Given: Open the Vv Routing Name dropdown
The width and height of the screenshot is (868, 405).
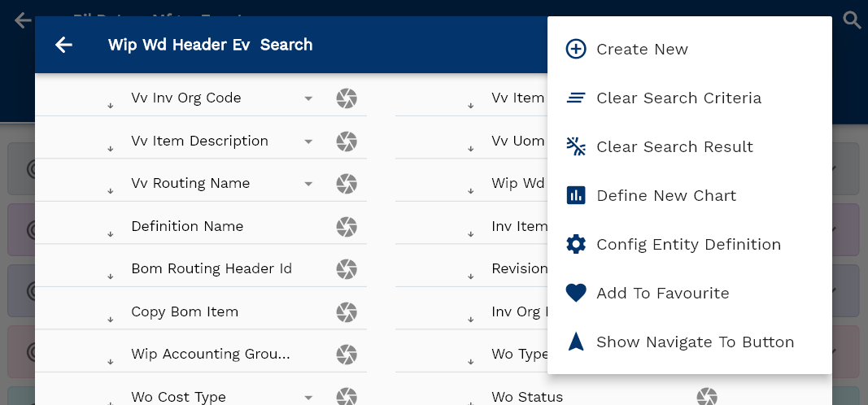Looking at the screenshot, I should (x=308, y=184).
